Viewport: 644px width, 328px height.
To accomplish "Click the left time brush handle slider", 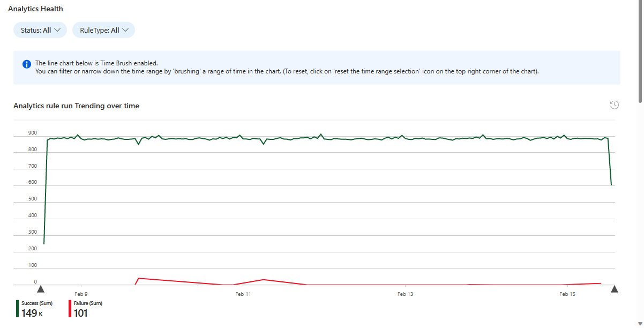I will point(42,289).
